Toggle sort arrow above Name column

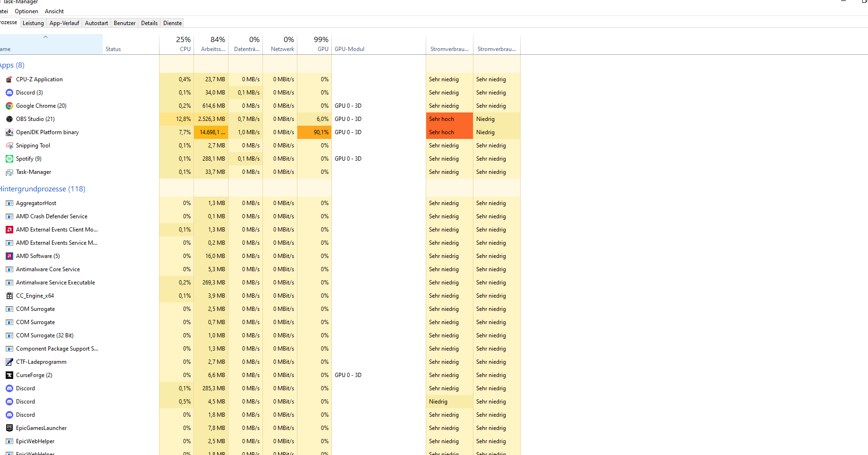point(45,37)
